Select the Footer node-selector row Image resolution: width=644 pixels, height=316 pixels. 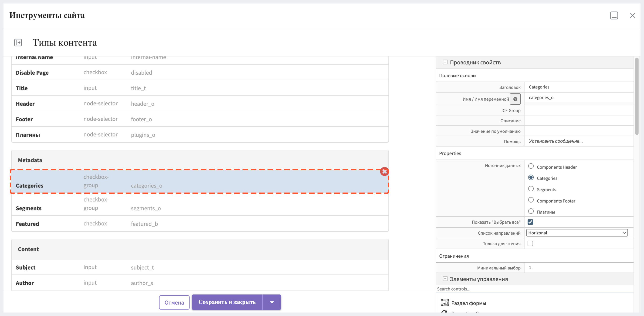coord(200,119)
